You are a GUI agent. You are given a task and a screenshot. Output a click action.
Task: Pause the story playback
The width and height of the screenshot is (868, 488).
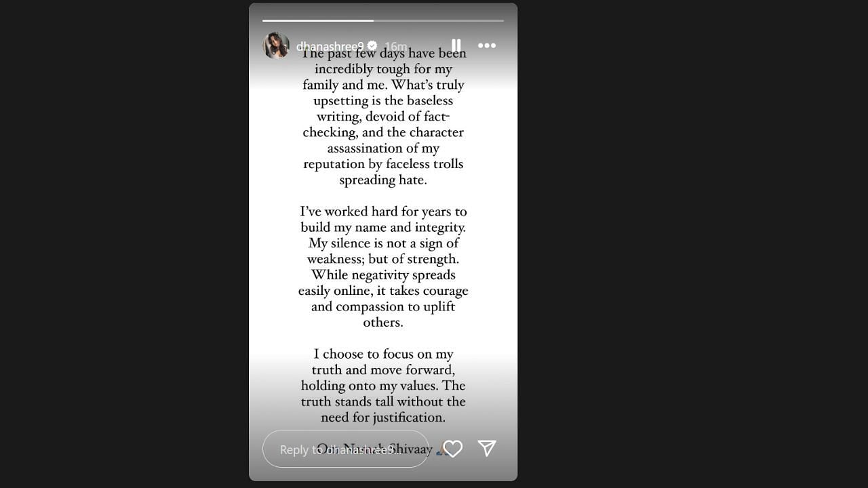pos(456,45)
